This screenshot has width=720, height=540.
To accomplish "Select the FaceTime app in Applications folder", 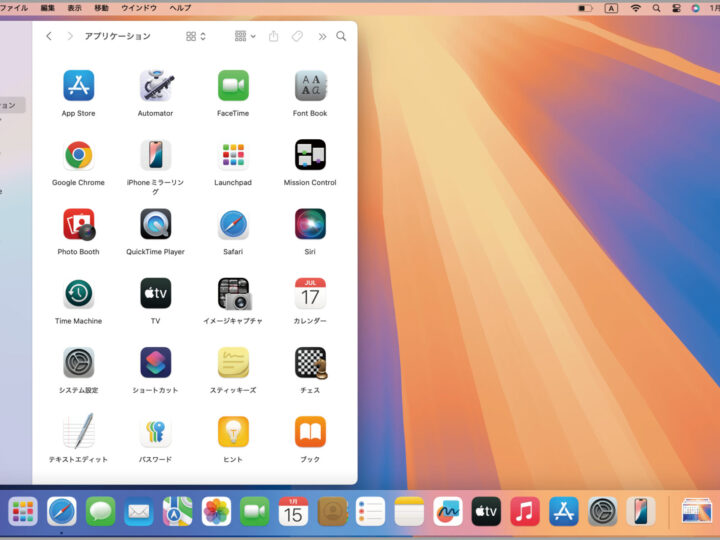I will coord(233,85).
